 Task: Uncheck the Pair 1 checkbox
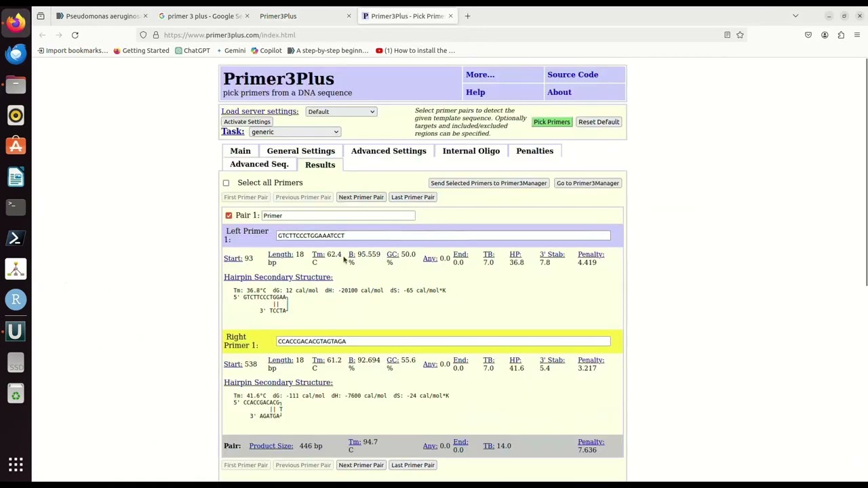229,216
